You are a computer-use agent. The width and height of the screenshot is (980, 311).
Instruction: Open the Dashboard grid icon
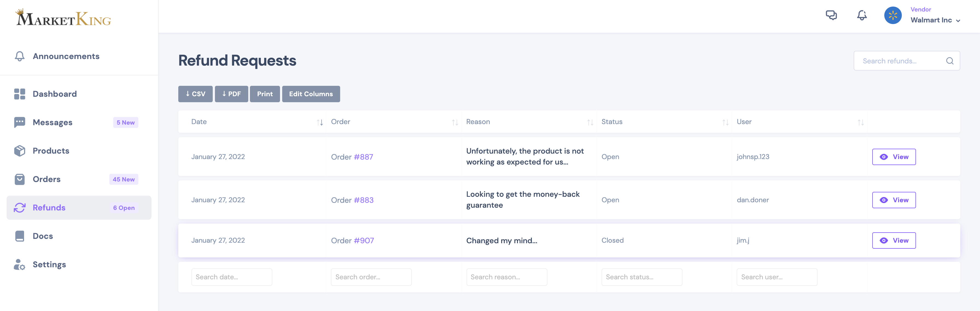19,94
